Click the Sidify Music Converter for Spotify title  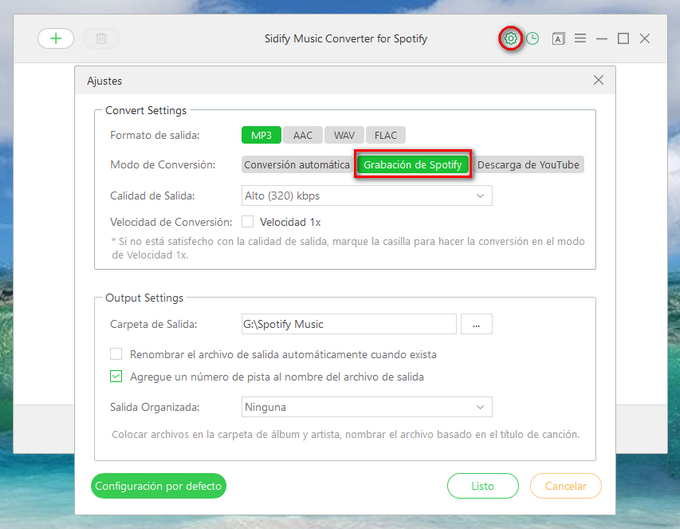[346, 39]
